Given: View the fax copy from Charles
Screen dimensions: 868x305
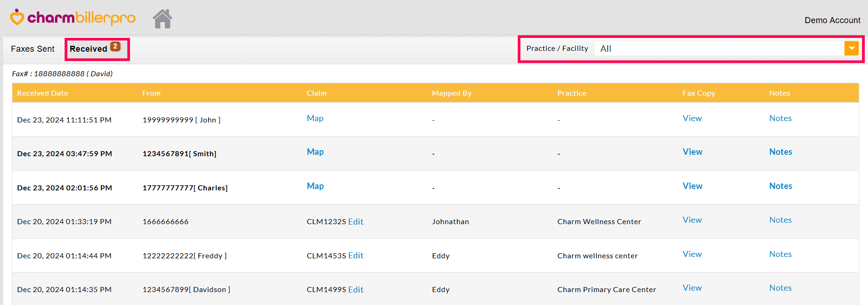Looking at the screenshot, I should click(692, 186).
